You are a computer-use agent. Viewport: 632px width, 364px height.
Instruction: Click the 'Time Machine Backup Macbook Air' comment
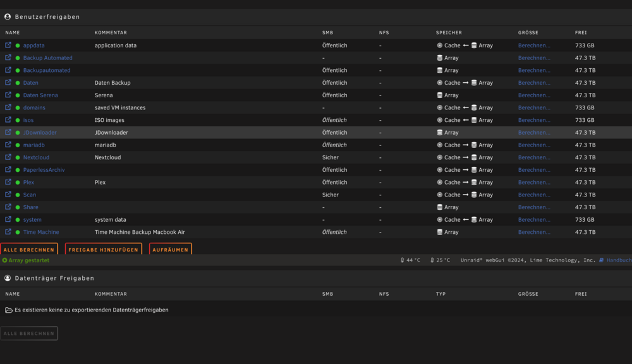(x=140, y=232)
